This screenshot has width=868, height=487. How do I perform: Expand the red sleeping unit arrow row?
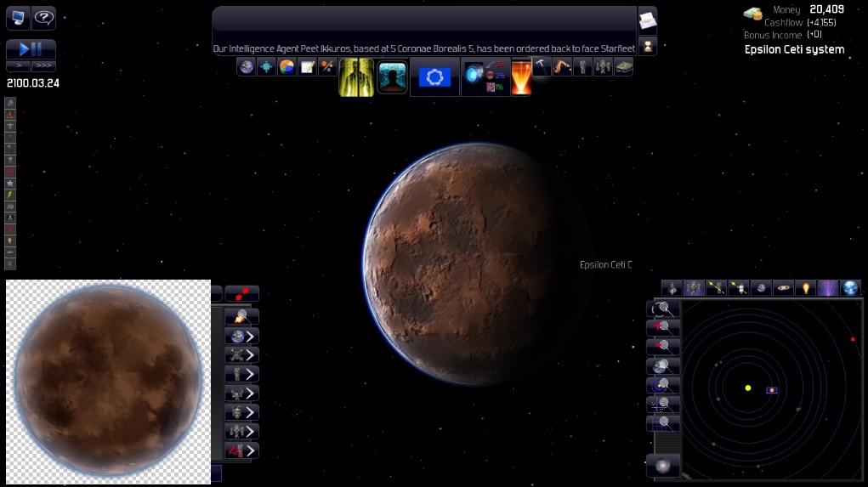(x=242, y=450)
